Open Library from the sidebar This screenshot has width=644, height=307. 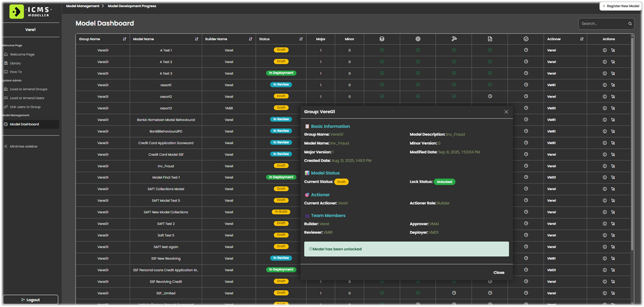[15, 63]
